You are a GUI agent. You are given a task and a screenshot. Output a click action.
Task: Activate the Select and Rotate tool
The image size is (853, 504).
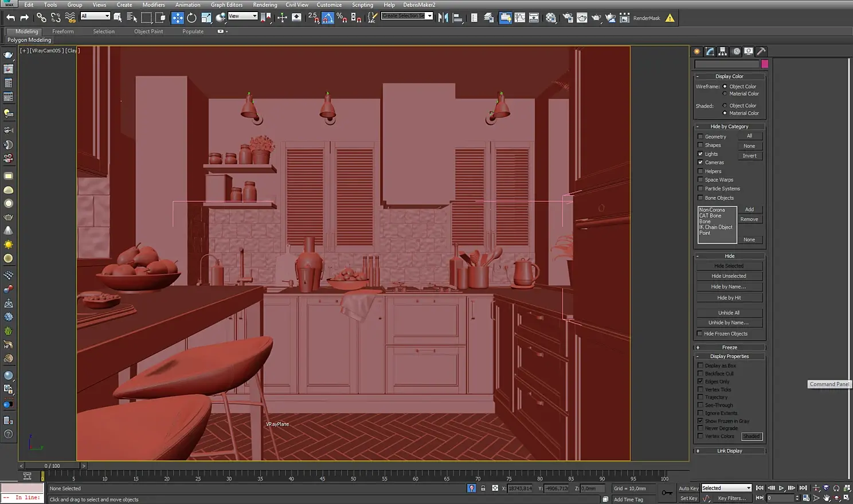coord(191,18)
